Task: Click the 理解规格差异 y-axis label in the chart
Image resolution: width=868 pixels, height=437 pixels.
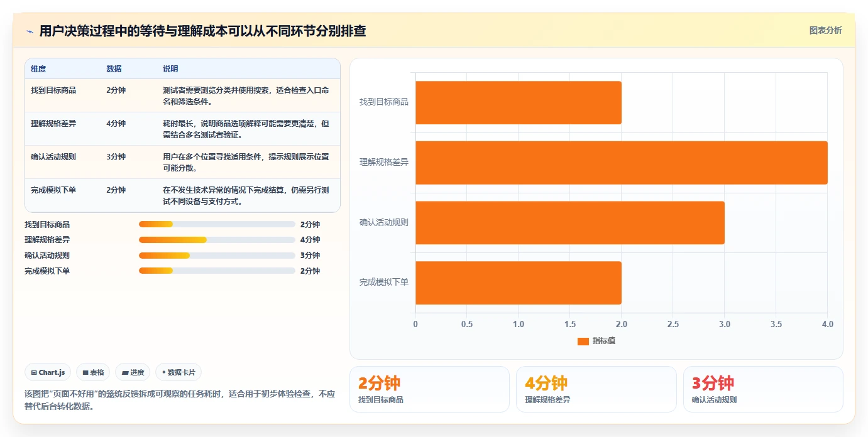Action: [x=384, y=162]
